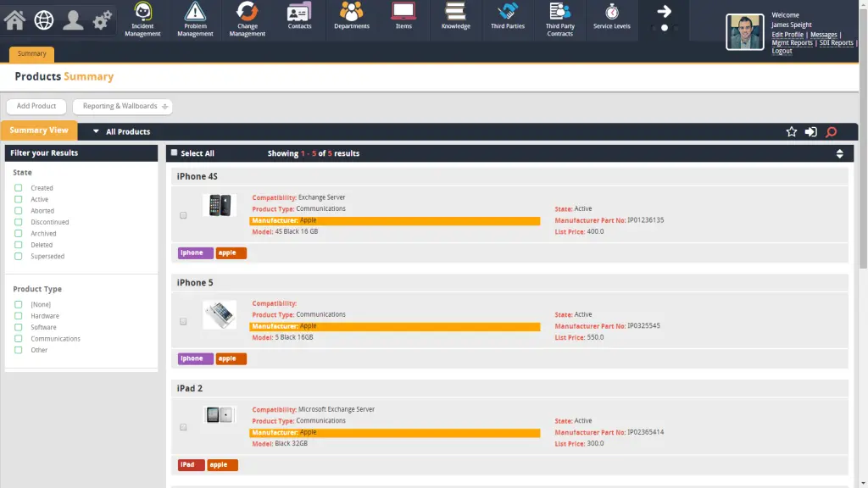Click the orange apple tag under iPhone 4S

pos(231,252)
